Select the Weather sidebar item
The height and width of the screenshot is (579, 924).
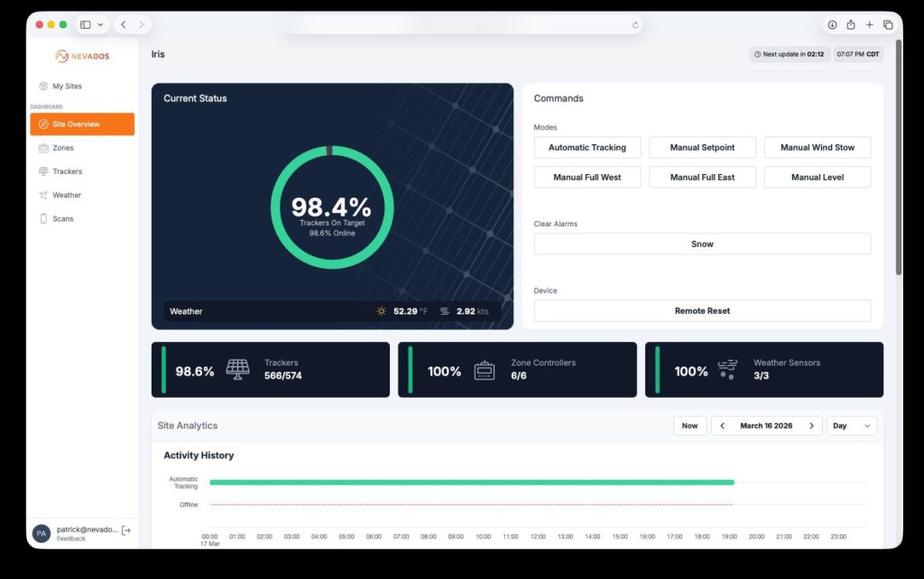[x=66, y=195]
